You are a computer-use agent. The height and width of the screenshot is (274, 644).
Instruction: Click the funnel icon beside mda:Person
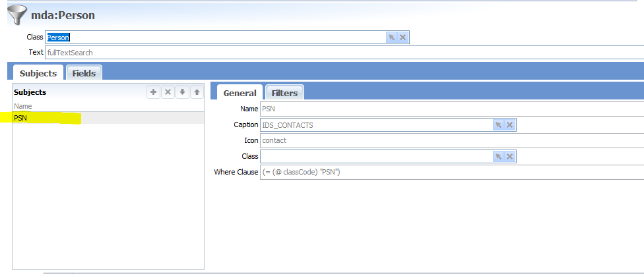coord(16,14)
